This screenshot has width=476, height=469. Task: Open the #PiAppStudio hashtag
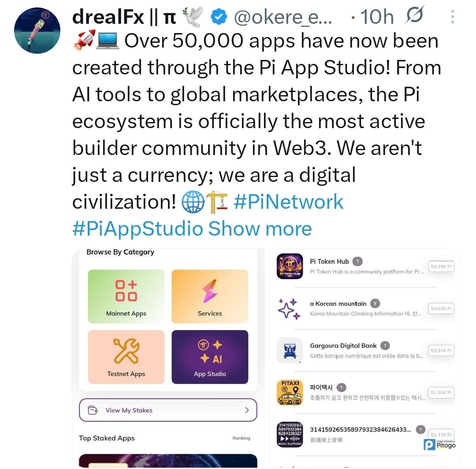[x=138, y=229]
